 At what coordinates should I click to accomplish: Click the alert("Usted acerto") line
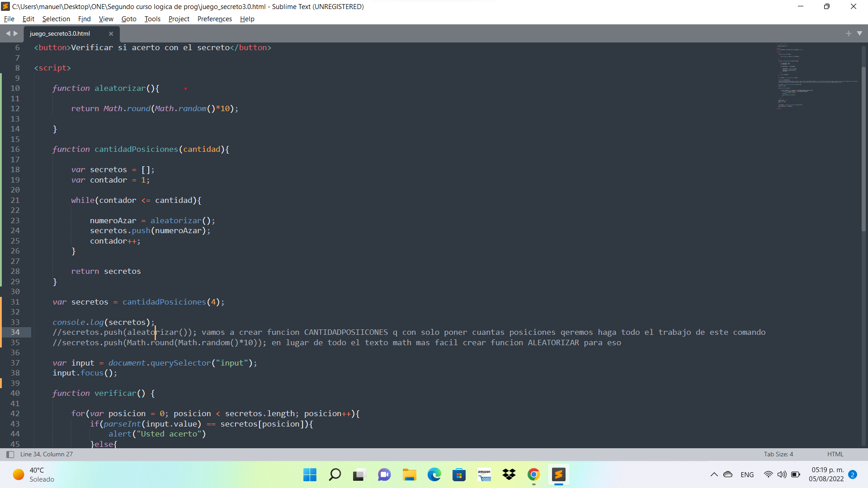[157, 434]
